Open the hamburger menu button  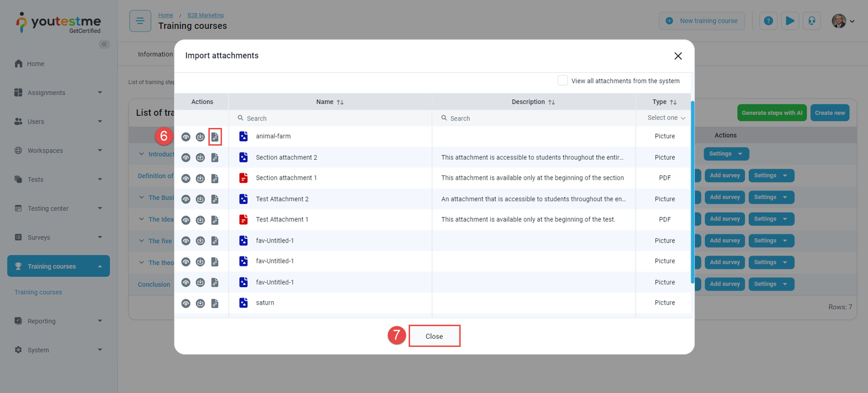[x=140, y=21]
